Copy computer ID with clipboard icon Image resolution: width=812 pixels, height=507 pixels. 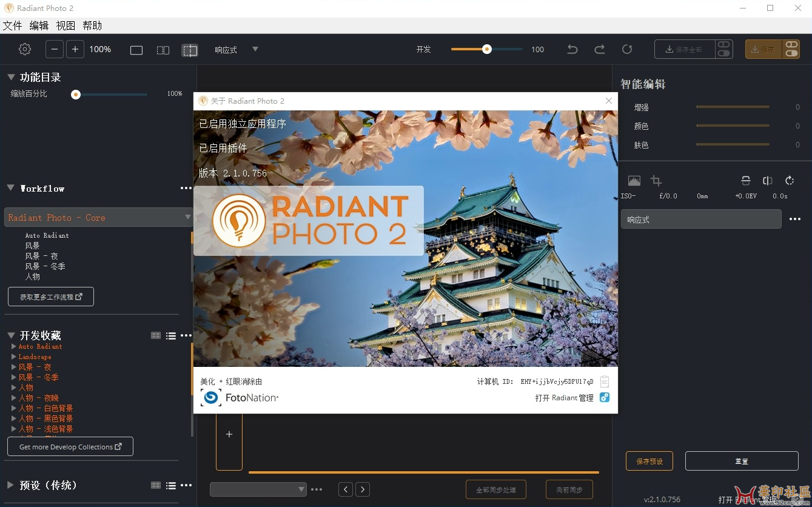pyautogui.click(x=604, y=381)
